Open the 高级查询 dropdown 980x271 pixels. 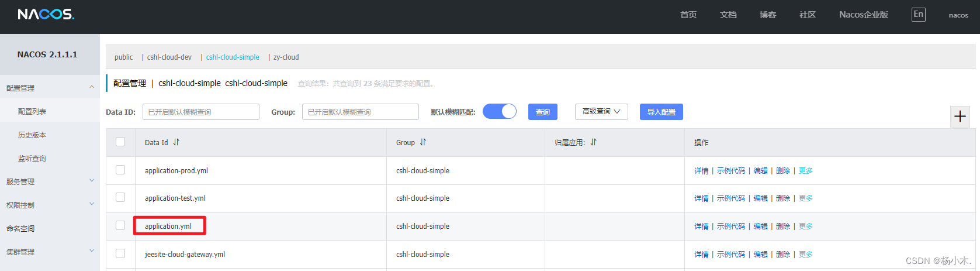click(x=601, y=111)
